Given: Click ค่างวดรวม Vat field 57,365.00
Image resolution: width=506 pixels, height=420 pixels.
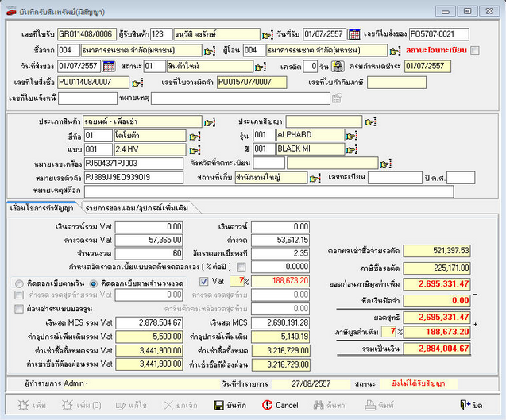Looking at the screenshot, I should point(149,241).
